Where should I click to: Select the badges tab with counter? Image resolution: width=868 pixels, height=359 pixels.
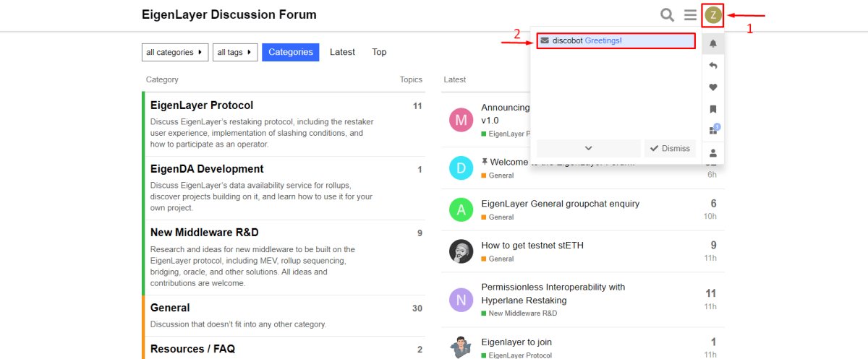click(x=713, y=130)
